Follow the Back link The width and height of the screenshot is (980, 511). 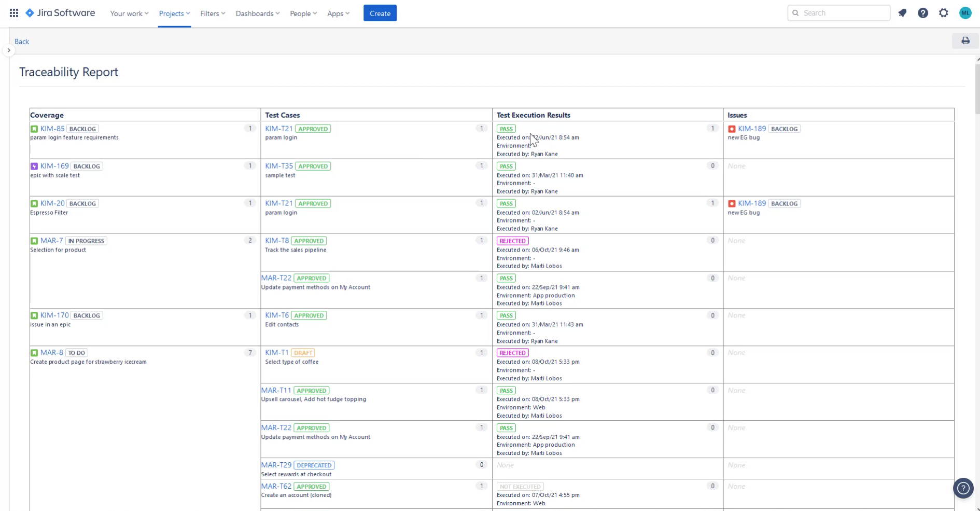click(21, 41)
